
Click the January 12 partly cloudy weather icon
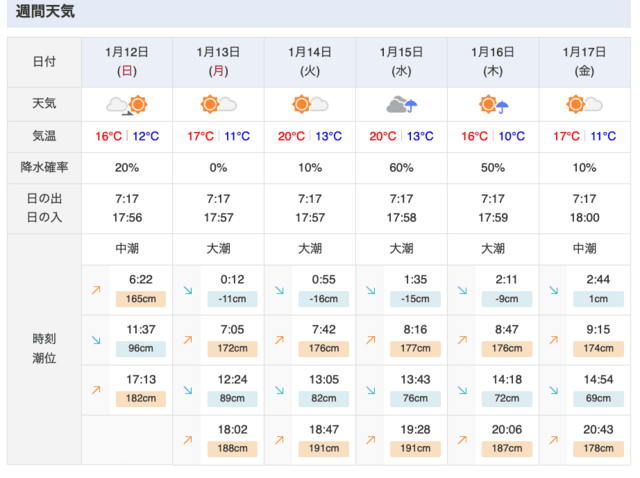(126, 104)
